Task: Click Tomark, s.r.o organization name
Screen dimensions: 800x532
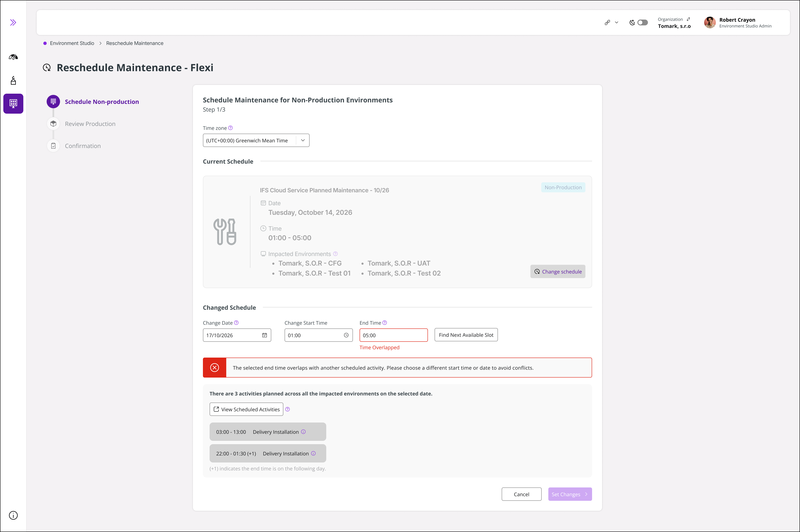Action: pos(674,26)
